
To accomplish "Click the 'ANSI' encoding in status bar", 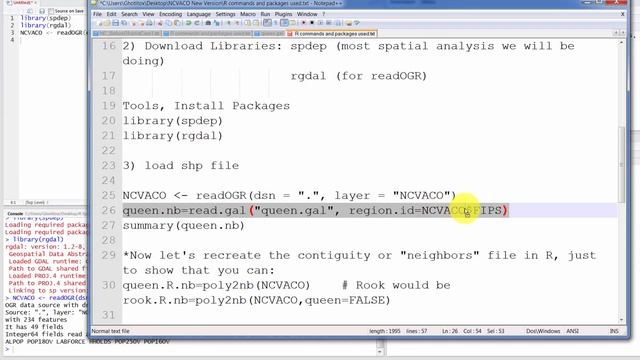I will (x=572, y=331).
